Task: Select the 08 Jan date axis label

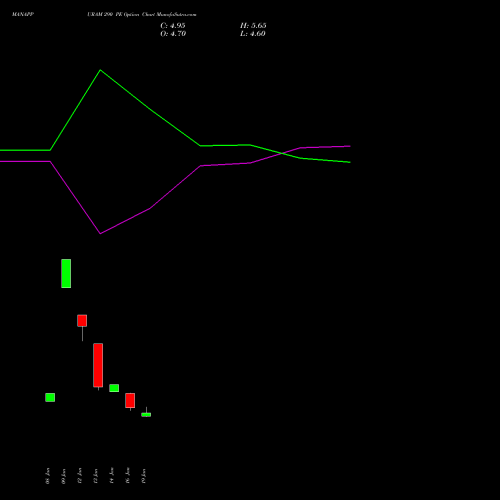Action: [x=47, y=476]
